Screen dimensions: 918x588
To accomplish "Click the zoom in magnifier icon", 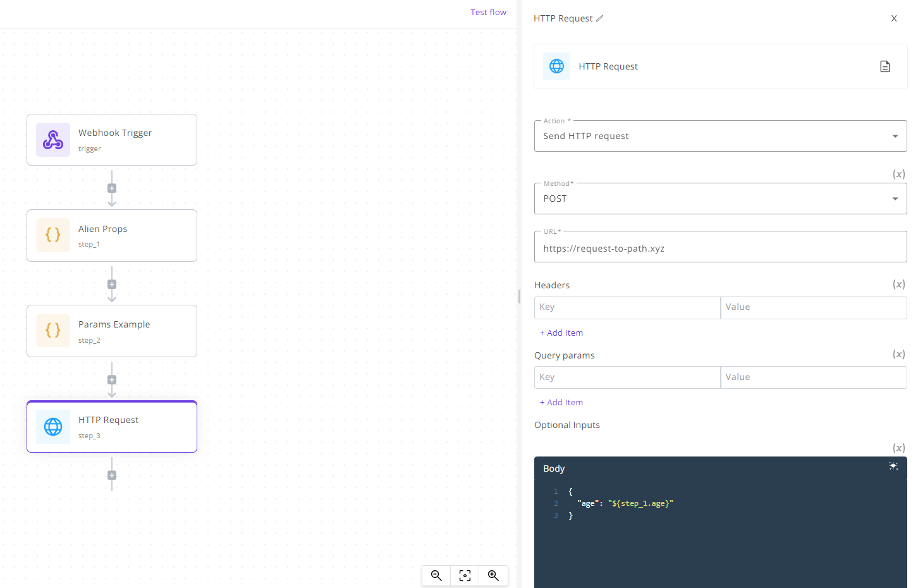I will [x=493, y=575].
